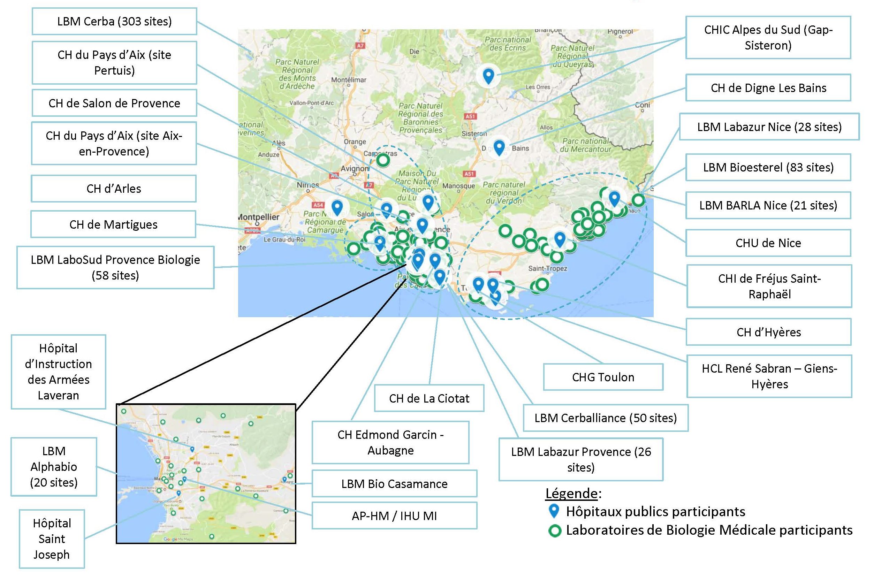This screenshot has height=588, width=889.
Task: Select the LBM Cerba (303 sites) label
Action: tap(114, 21)
